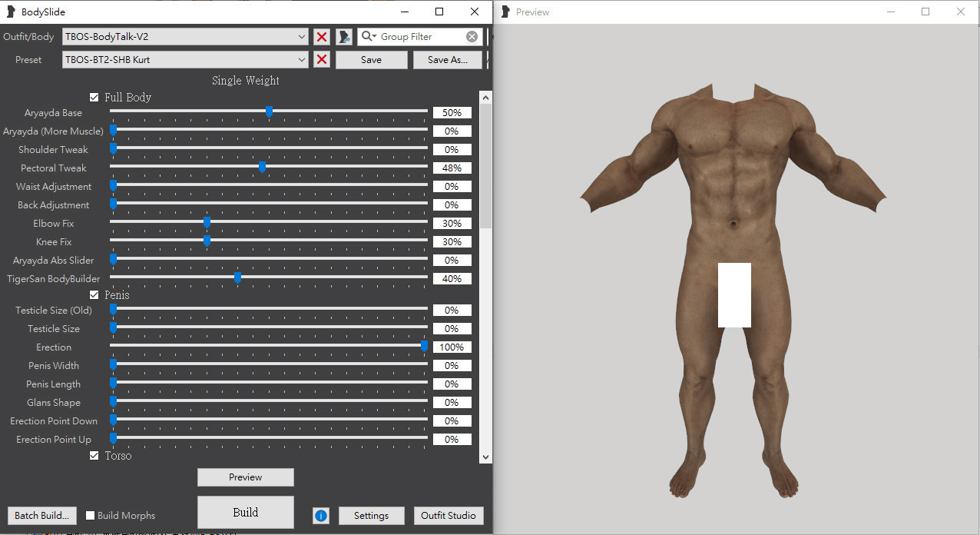Image resolution: width=980 pixels, height=535 pixels.
Task: Toggle the Full Body category checkbox
Action: coord(94,98)
